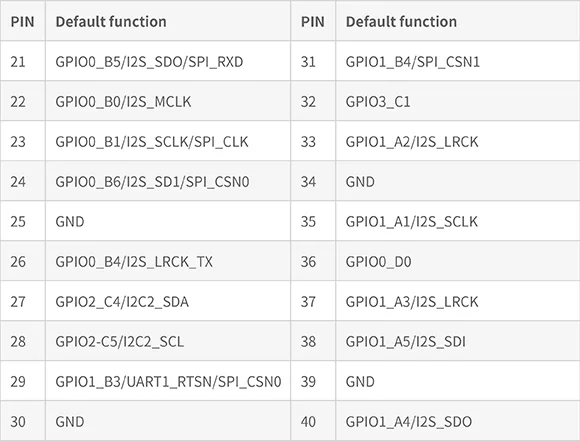This screenshot has height=441, width=580.
Task: Click the left PIN column header
Action: [x=23, y=21]
